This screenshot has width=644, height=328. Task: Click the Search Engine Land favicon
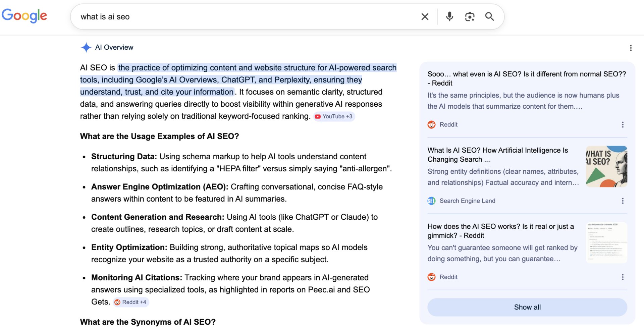coord(431,201)
